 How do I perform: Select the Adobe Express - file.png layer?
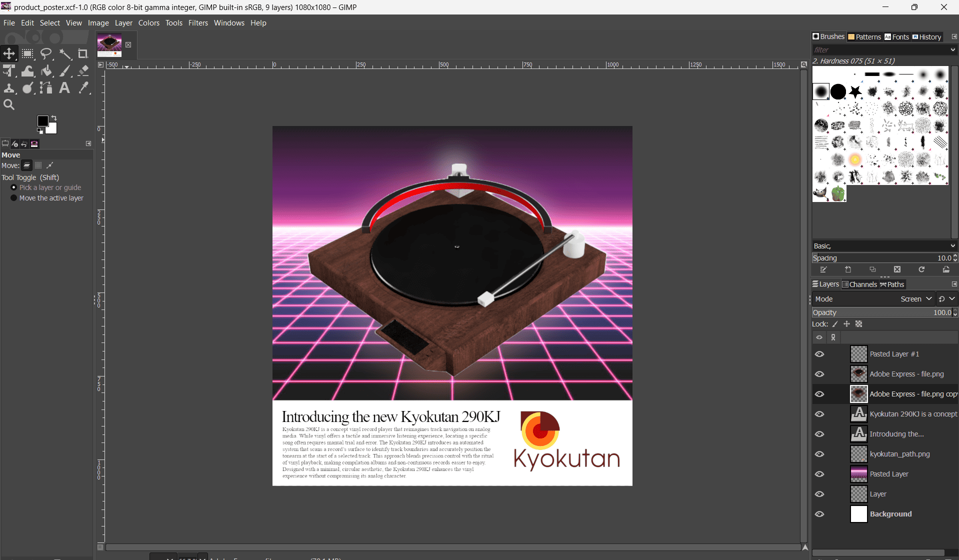(x=906, y=373)
